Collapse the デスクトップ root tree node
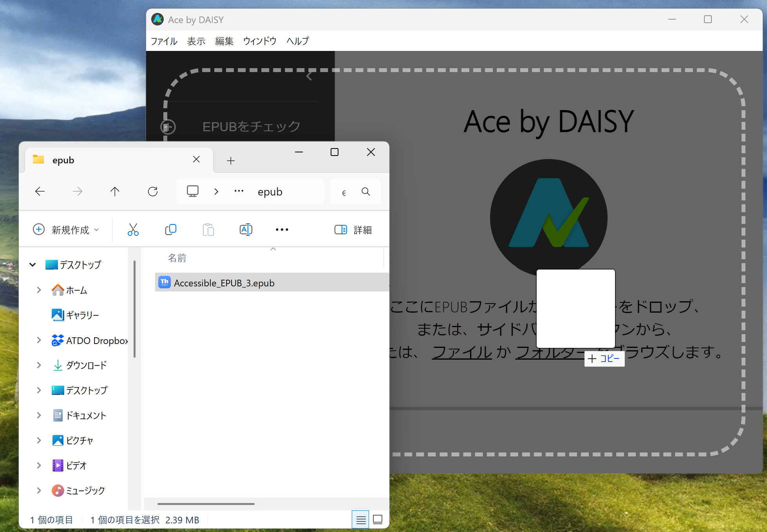 click(x=33, y=265)
